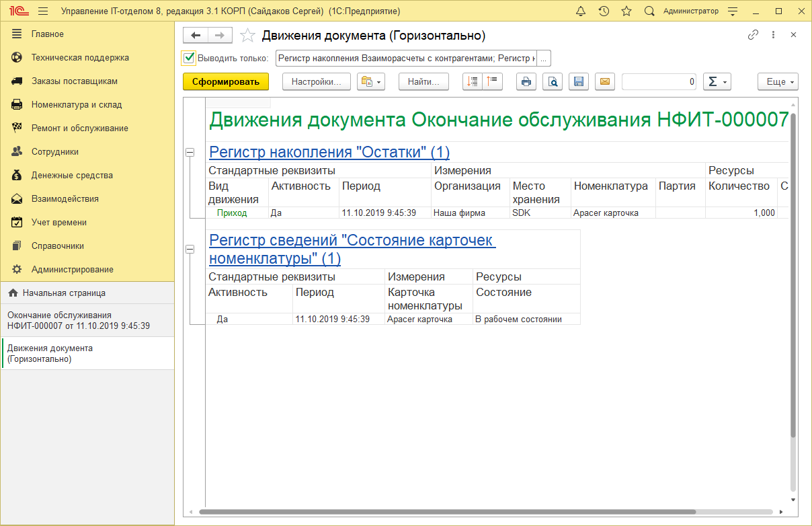Send report by email using envelope icon
This screenshot has height=526, width=812.
(605, 81)
